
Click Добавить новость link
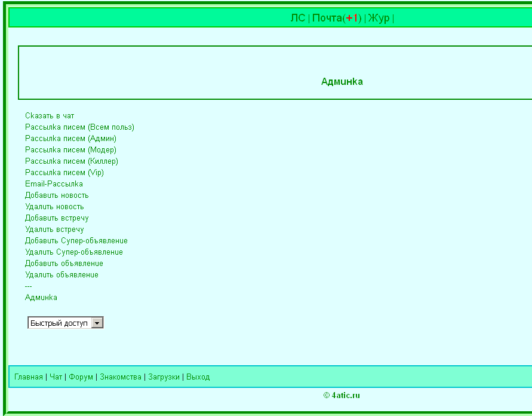click(57, 195)
